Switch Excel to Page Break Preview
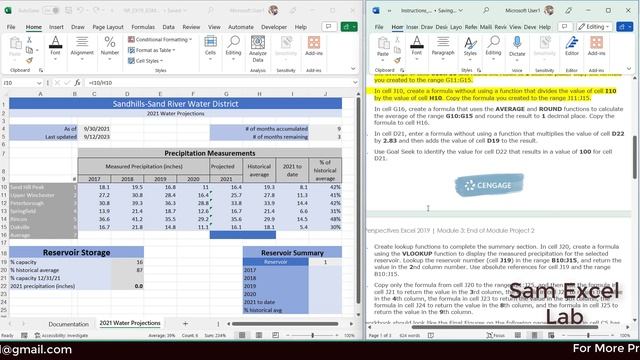This screenshot has height=360, width=640. pyautogui.click(x=276, y=335)
